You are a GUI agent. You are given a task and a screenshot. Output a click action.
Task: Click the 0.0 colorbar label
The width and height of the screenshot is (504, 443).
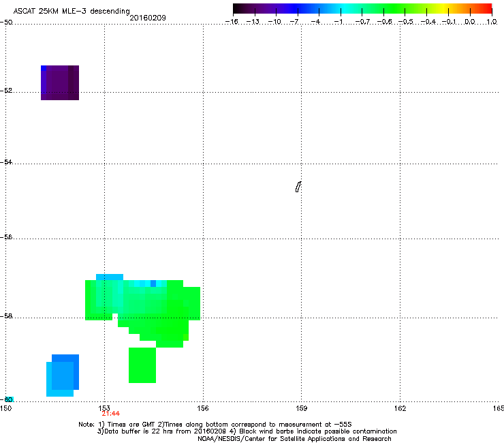(x=470, y=22)
